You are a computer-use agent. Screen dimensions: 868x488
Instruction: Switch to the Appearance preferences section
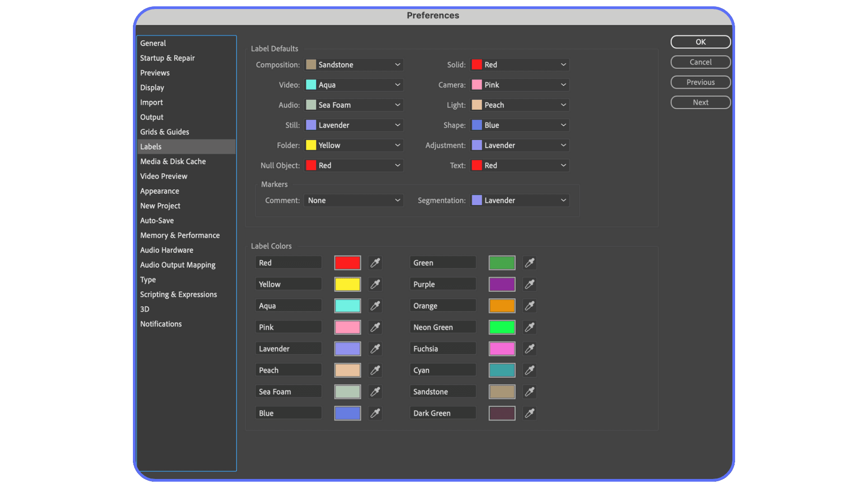point(159,191)
